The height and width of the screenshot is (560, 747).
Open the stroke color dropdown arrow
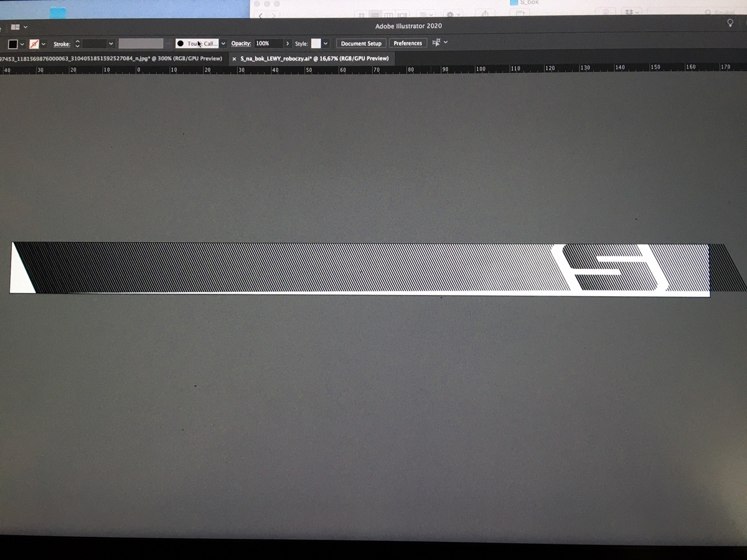tap(44, 44)
